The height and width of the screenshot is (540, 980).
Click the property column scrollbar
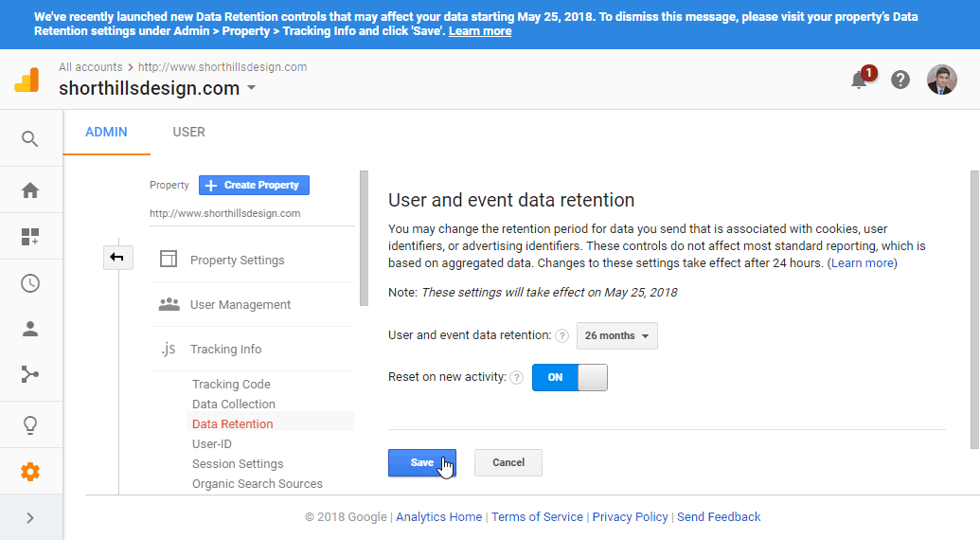(364, 238)
